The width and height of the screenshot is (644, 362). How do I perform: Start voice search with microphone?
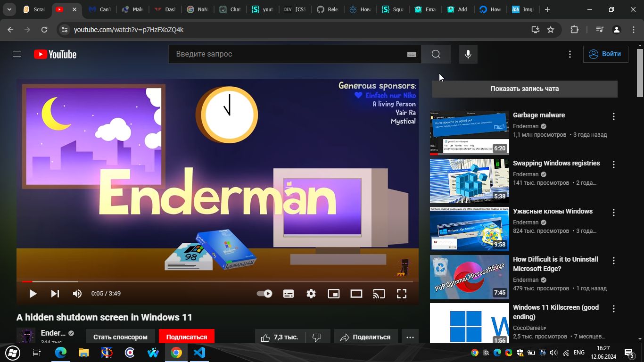468,54
